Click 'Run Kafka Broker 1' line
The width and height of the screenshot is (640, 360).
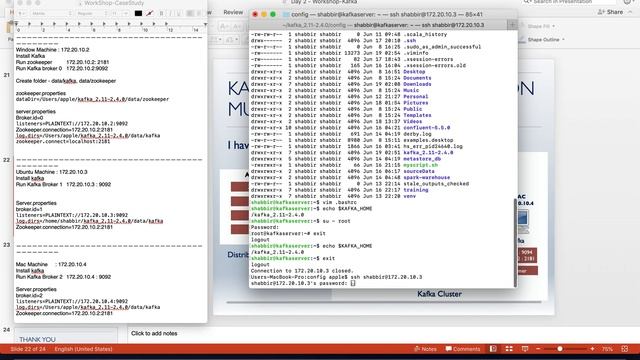(63, 184)
